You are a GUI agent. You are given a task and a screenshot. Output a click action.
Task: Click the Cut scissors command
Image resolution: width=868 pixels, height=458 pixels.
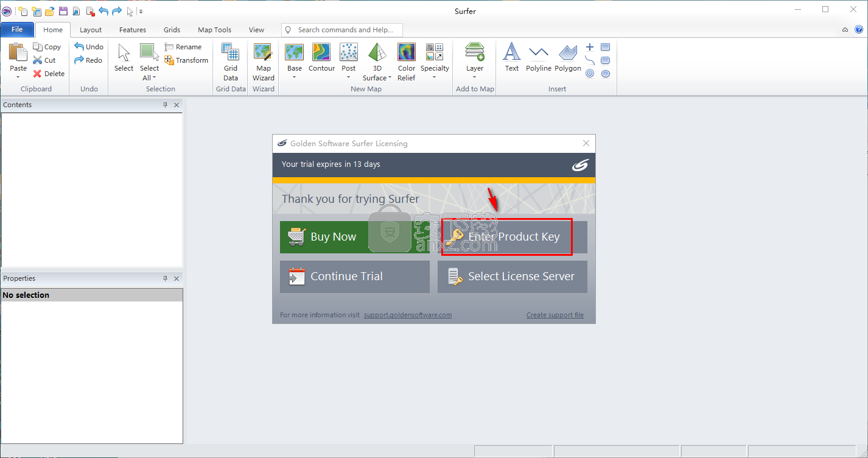tap(44, 60)
